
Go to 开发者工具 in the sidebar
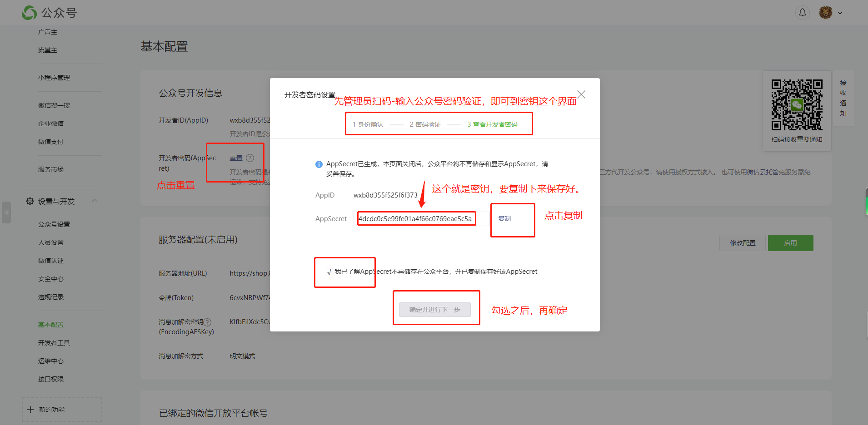click(x=54, y=343)
